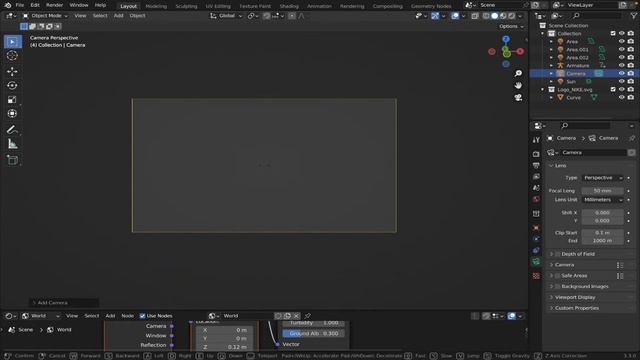Activate the Cursor tool

pos(12,56)
